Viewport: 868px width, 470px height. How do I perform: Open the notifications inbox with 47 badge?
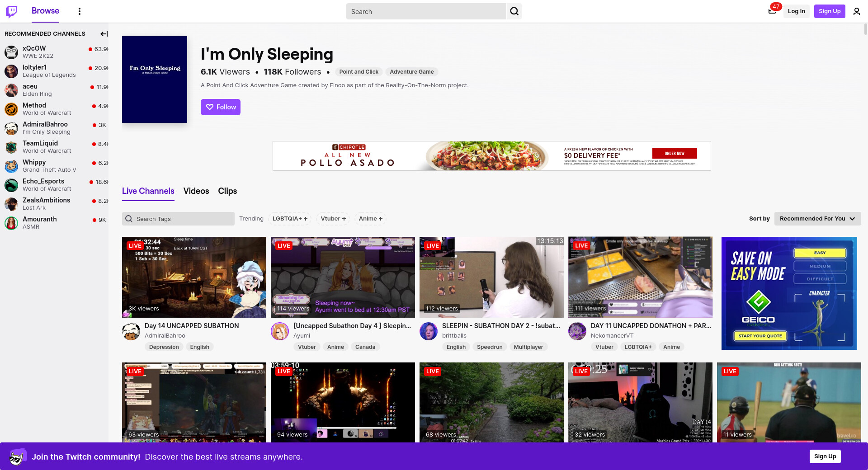pyautogui.click(x=772, y=11)
